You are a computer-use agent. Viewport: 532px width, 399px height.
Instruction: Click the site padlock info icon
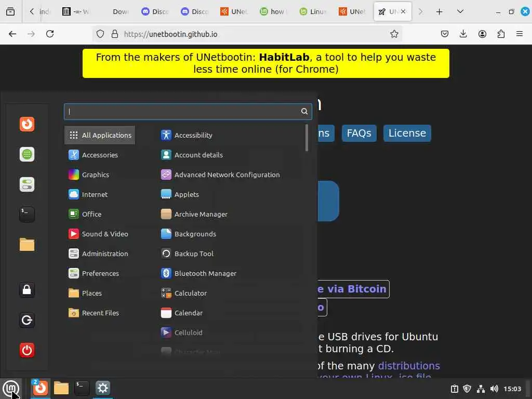(115, 34)
